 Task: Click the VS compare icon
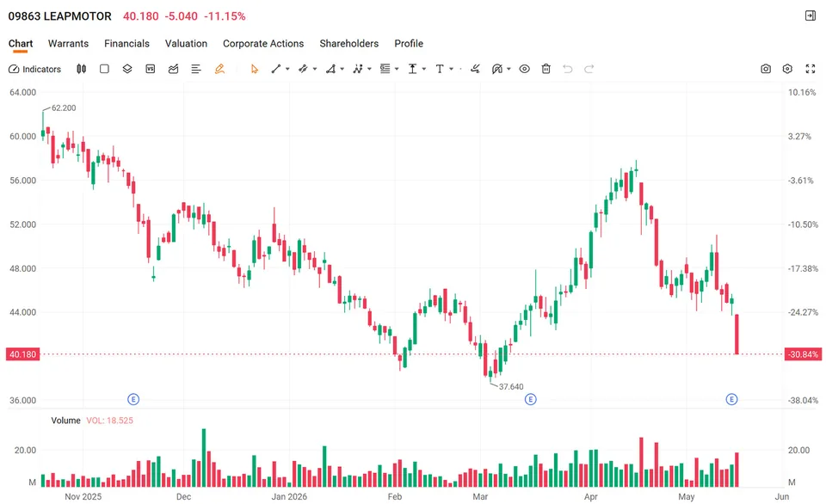point(150,69)
